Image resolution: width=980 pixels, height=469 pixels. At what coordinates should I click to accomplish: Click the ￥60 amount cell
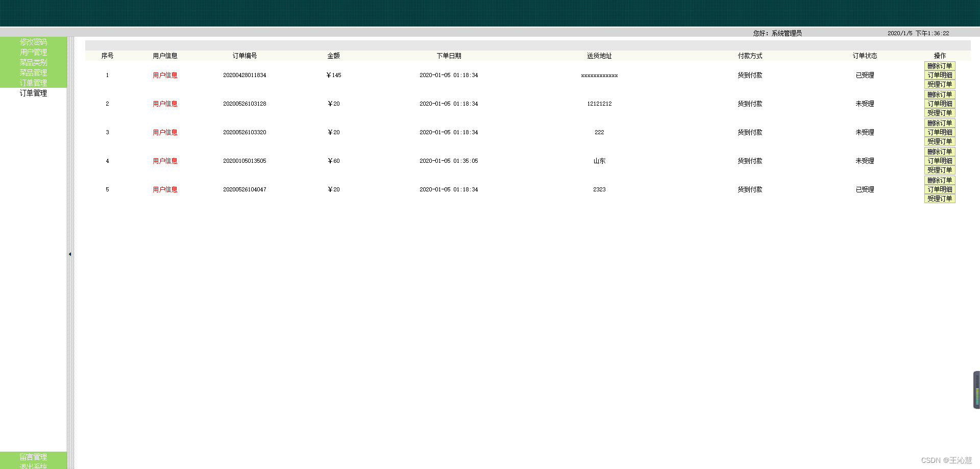pyautogui.click(x=333, y=161)
